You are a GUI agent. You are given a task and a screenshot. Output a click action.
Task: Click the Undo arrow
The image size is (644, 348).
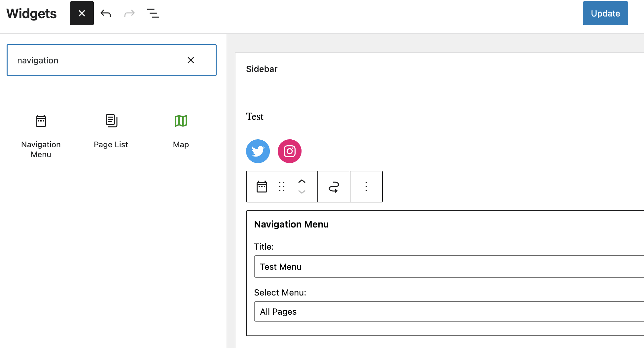tap(105, 14)
